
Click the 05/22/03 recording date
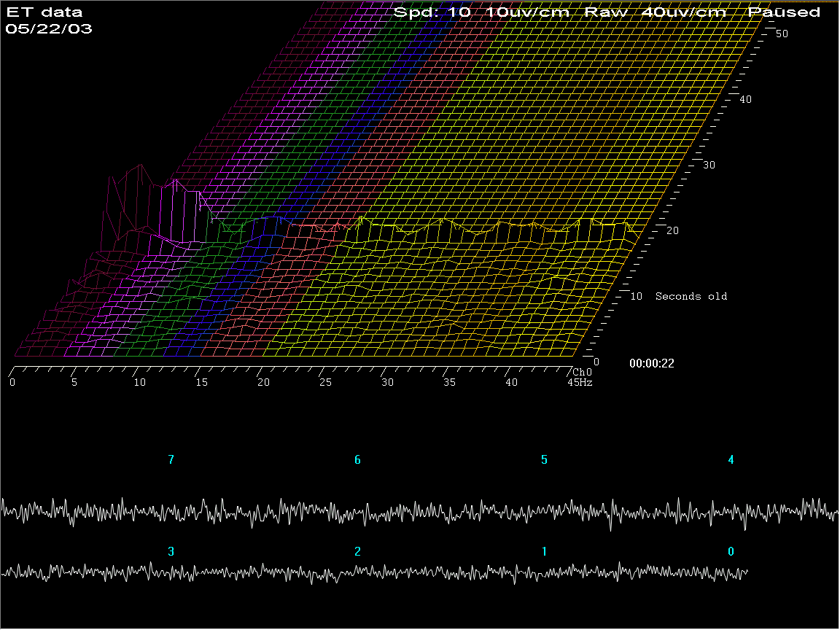[x=48, y=30]
